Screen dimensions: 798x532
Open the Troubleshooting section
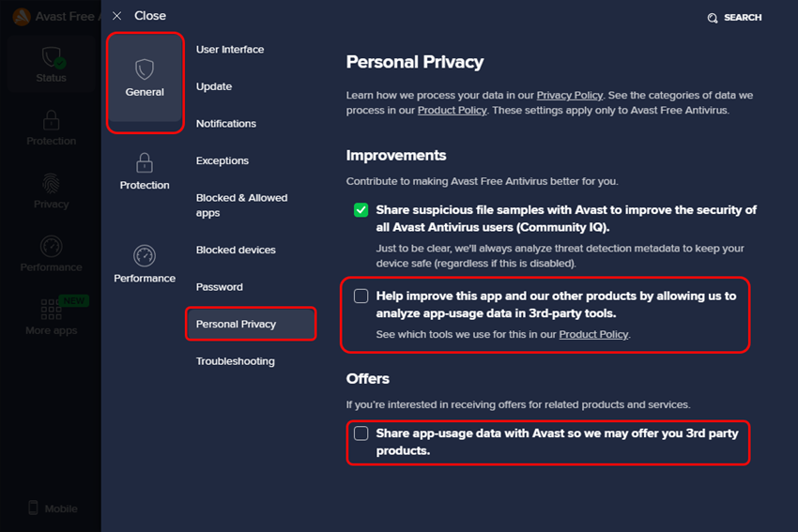pyautogui.click(x=236, y=361)
